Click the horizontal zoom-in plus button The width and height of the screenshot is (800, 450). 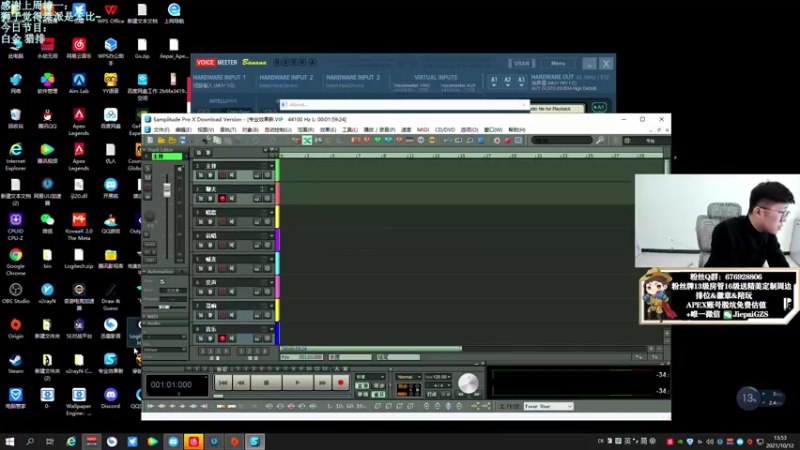(651, 348)
